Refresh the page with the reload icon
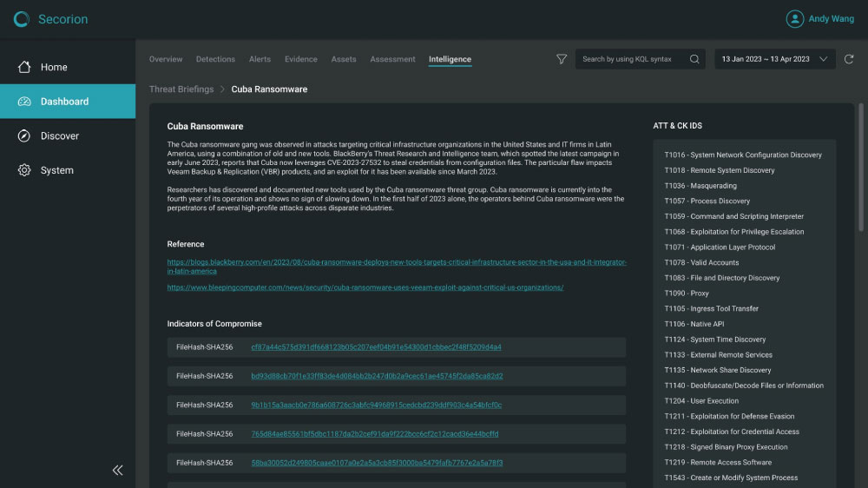 849,59
